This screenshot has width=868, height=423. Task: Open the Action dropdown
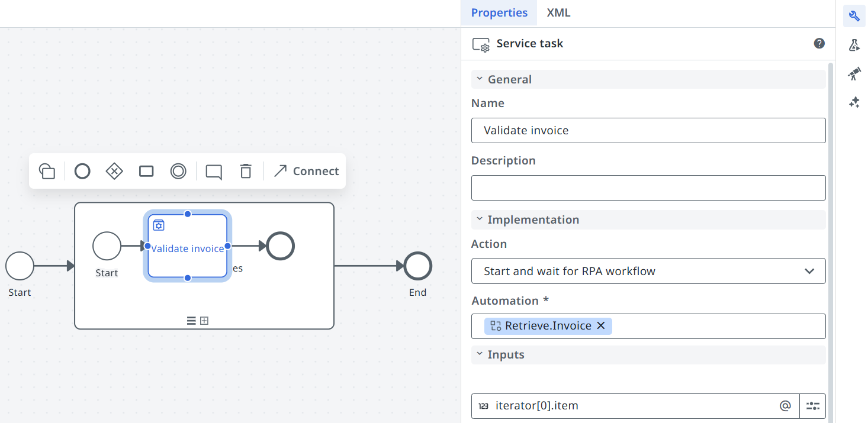[x=648, y=271]
